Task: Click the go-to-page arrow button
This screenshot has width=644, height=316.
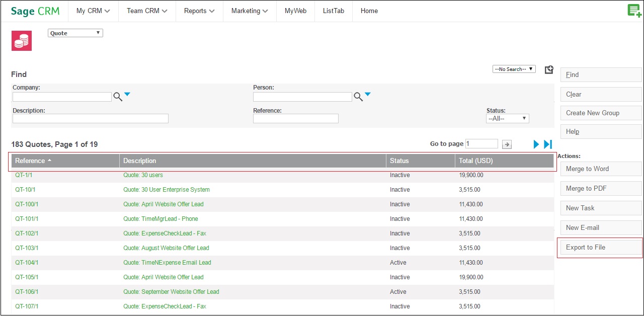Action: point(507,144)
